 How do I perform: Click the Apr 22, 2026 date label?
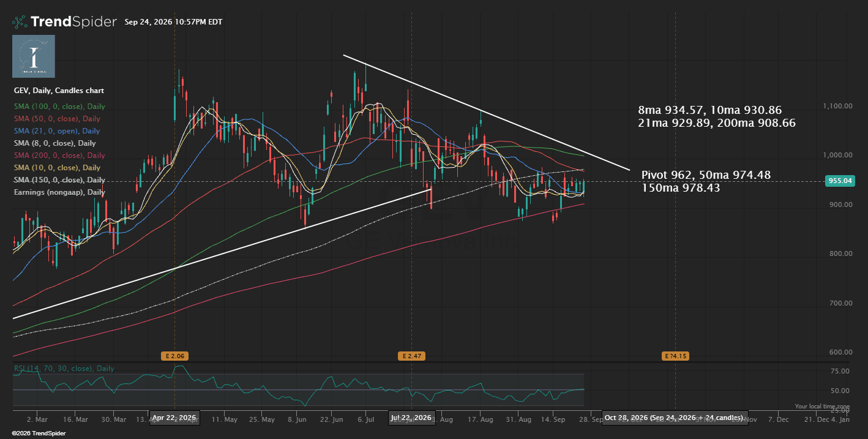[x=174, y=418]
